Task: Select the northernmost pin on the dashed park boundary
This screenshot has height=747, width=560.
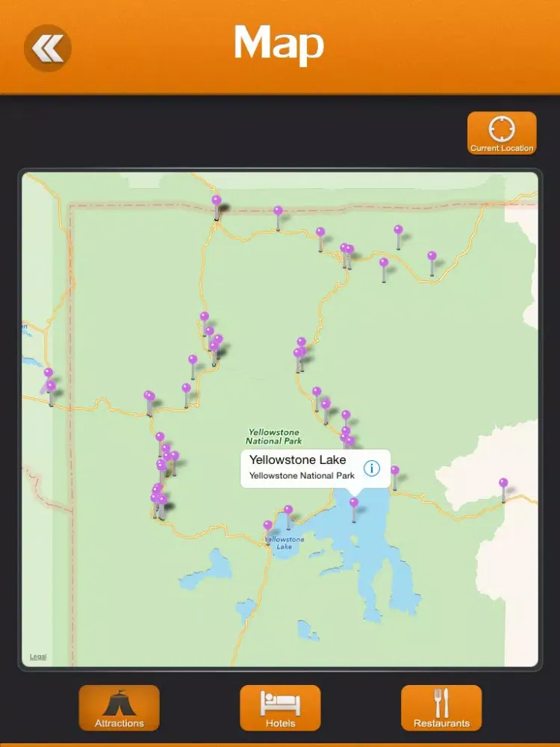Action: pos(217,207)
